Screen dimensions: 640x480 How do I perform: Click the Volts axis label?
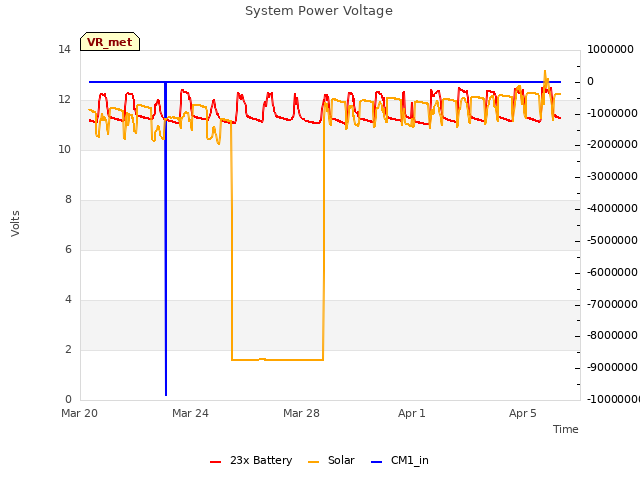pyautogui.click(x=15, y=224)
